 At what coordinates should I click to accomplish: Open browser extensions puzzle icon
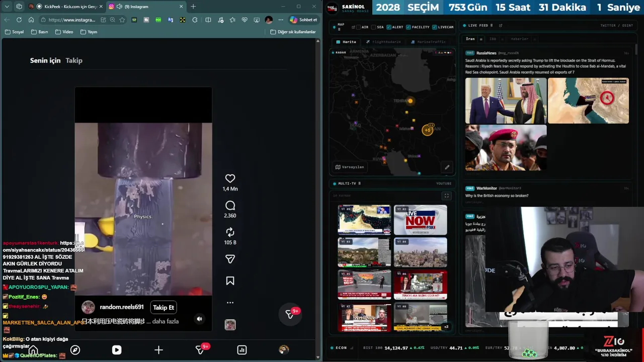(x=195, y=20)
